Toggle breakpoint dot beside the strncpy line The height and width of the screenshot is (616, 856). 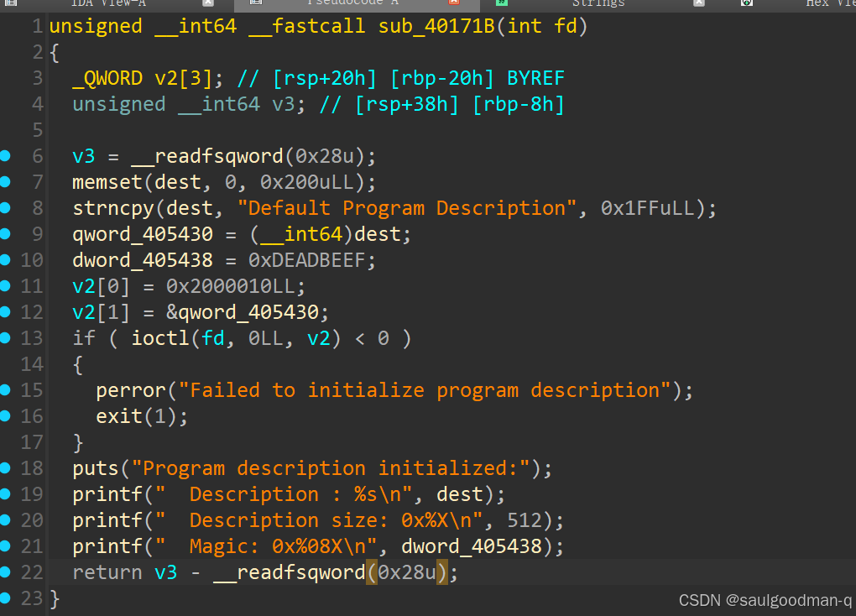(5, 208)
